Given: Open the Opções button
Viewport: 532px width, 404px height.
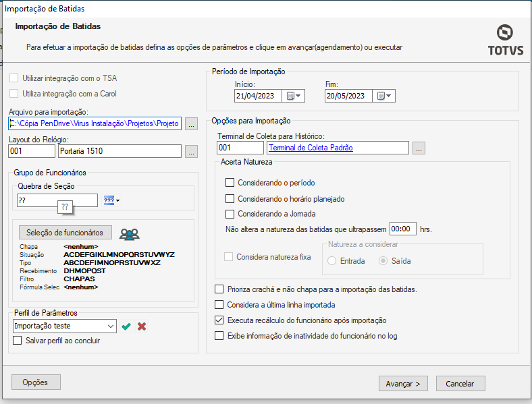Looking at the screenshot, I should [x=36, y=382].
